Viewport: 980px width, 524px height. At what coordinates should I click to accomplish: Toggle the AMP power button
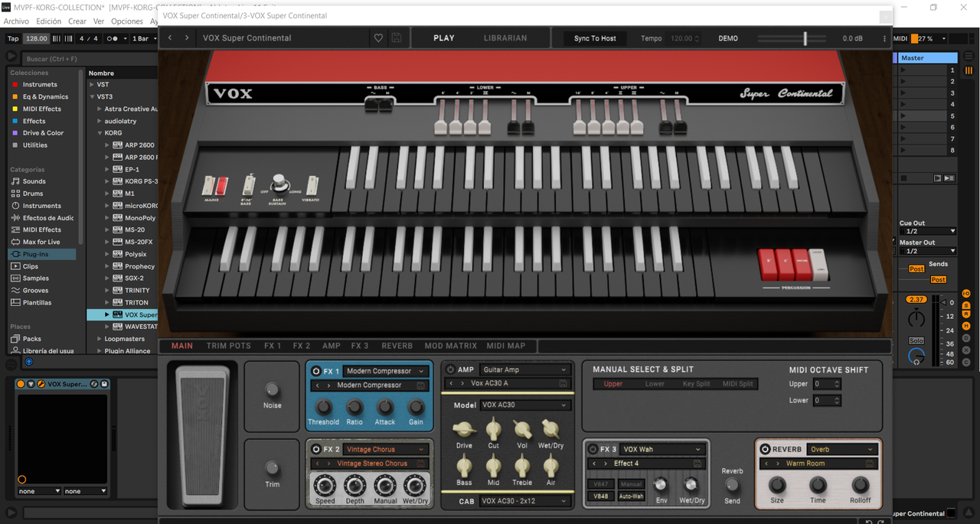(450, 369)
